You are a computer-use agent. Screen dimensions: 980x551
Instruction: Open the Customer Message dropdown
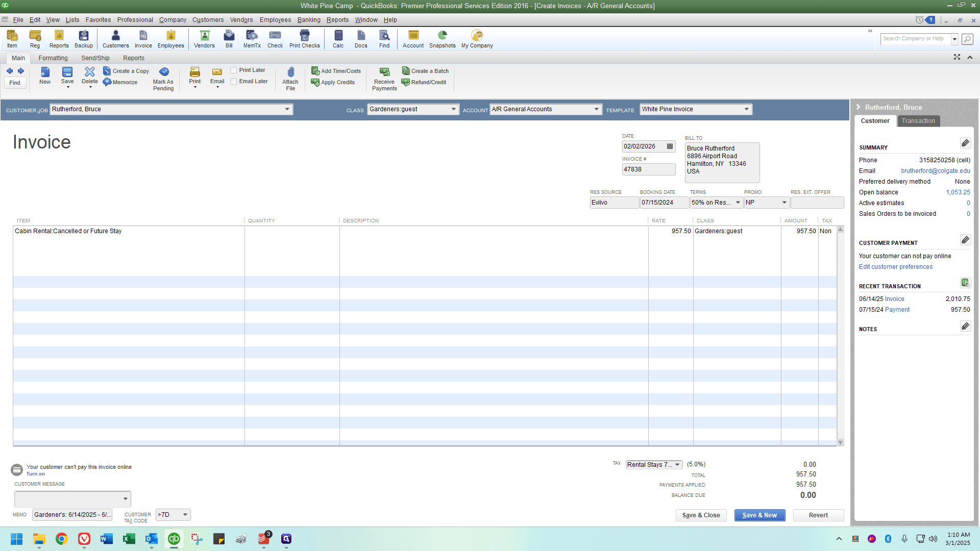tap(125, 499)
